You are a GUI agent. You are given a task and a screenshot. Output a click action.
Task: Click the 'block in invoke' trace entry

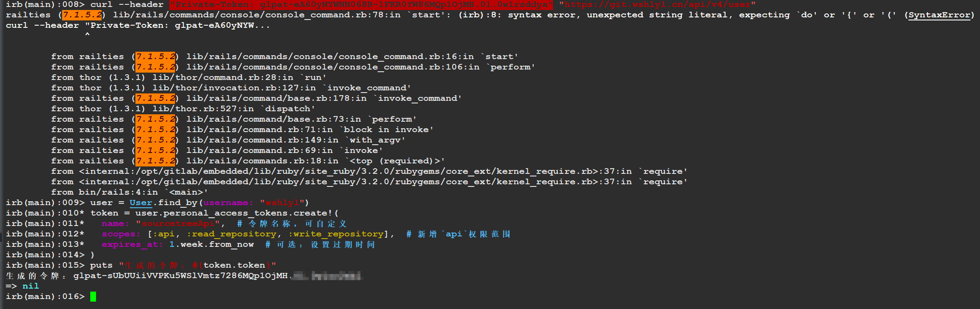[388, 130]
